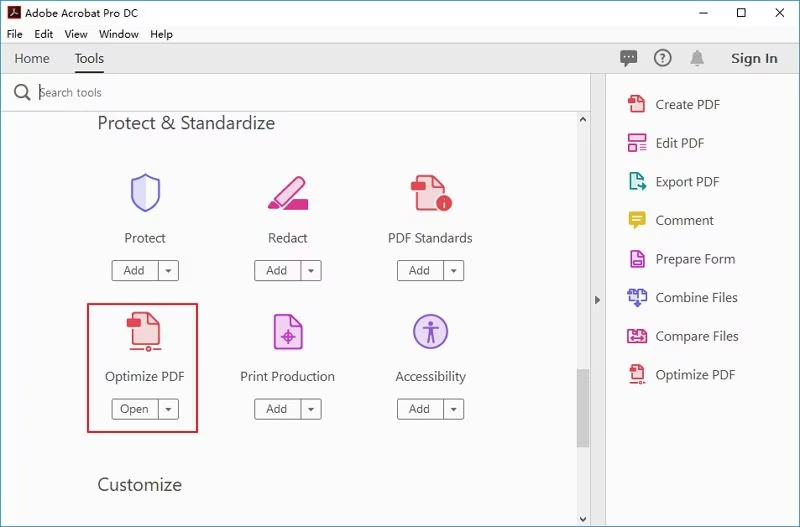The width and height of the screenshot is (800, 527).
Task: Select the Comment label in sidebar
Action: 684,220
